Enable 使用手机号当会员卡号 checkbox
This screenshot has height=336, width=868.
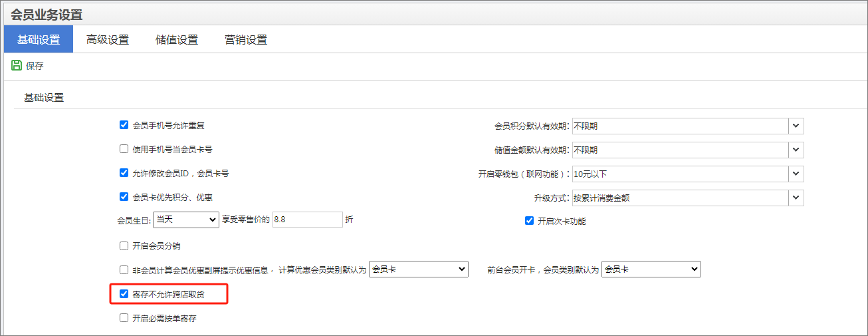124,149
